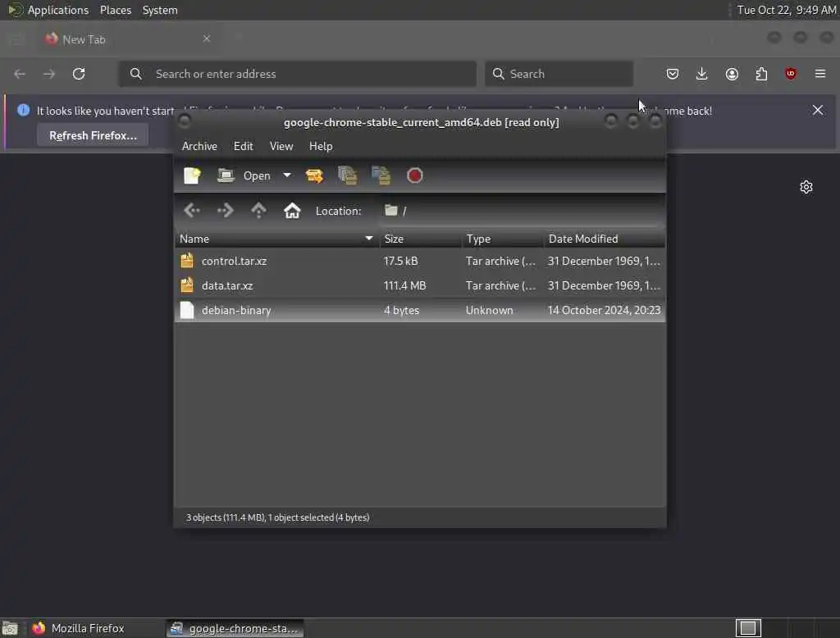Sort by Date Modified column header
This screenshot has width=840, height=638.
click(605, 239)
